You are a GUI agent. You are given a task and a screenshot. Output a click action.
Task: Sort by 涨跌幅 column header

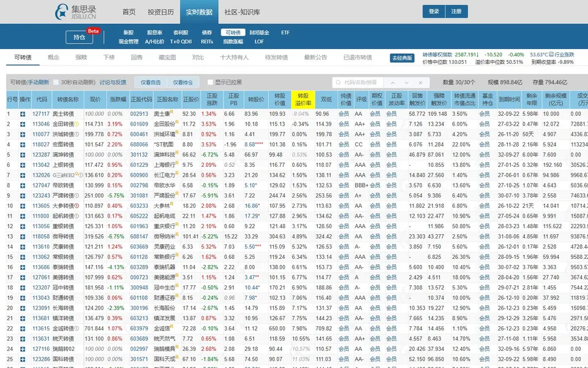click(118, 99)
